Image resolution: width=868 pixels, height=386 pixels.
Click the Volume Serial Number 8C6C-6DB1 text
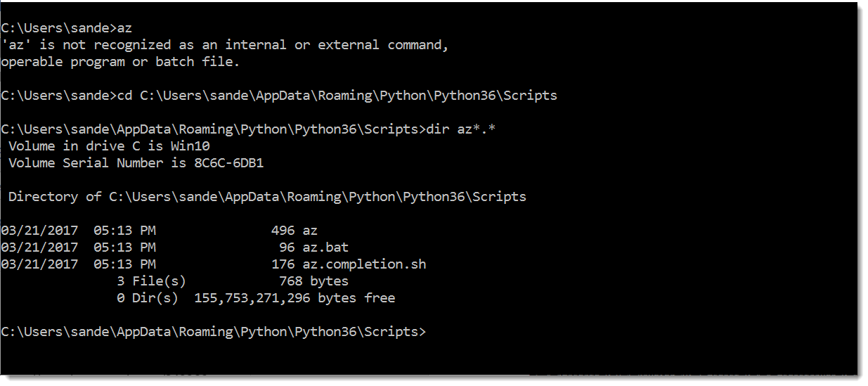coord(136,163)
